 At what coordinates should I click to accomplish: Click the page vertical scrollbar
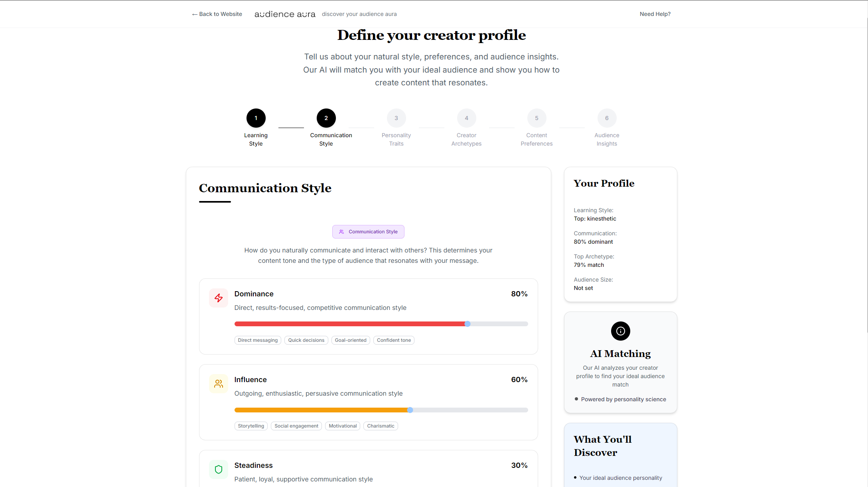click(866, 160)
